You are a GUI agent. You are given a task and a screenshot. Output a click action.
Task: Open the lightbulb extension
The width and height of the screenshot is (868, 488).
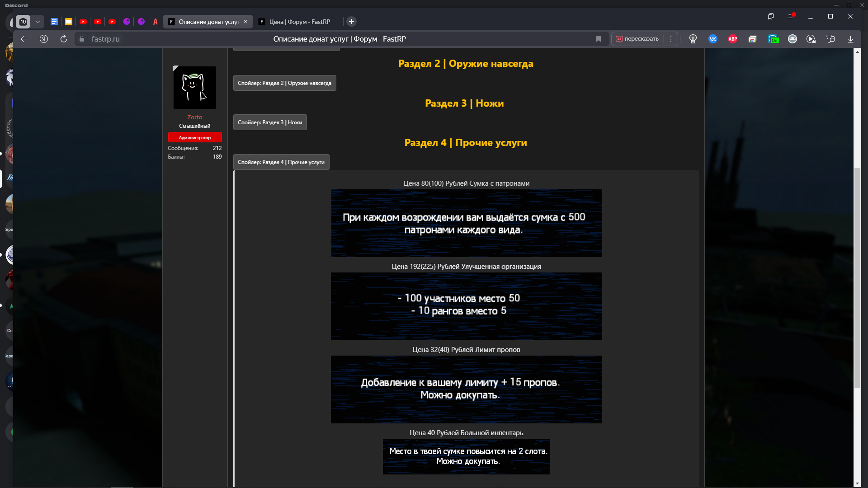[693, 39]
